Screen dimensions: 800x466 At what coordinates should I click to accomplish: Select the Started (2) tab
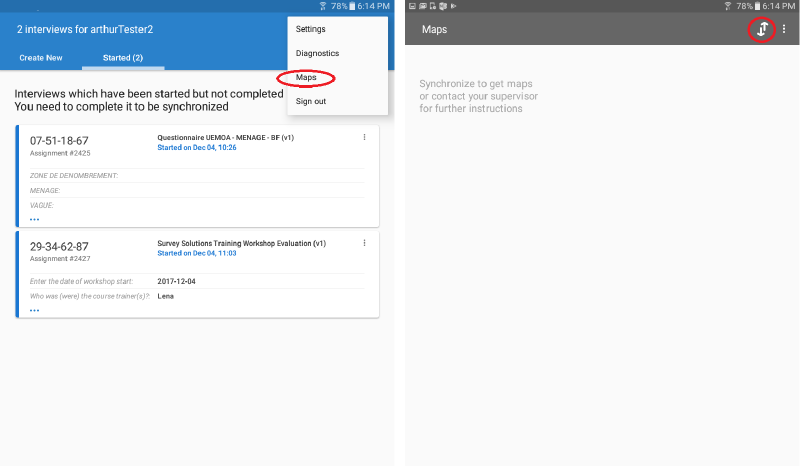point(123,58)
